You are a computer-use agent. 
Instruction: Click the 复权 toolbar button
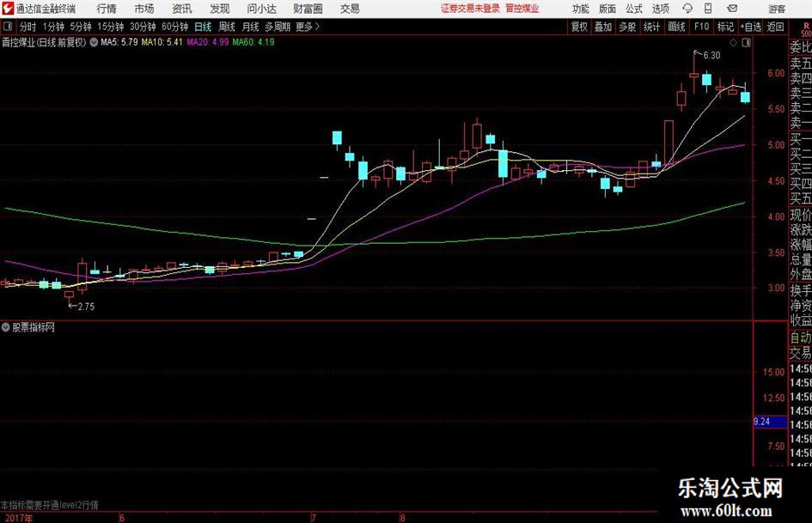click(x=579, y=27)
